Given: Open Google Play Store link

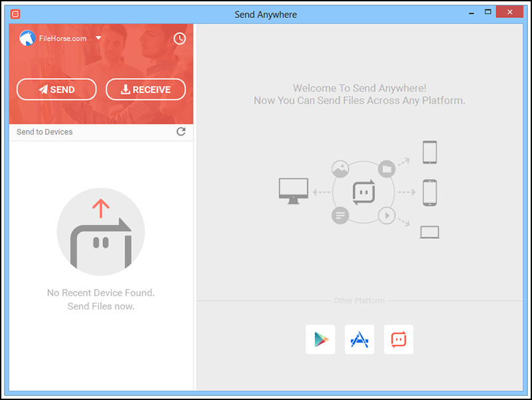Looking at the screenshot, I should pos(320,339).
